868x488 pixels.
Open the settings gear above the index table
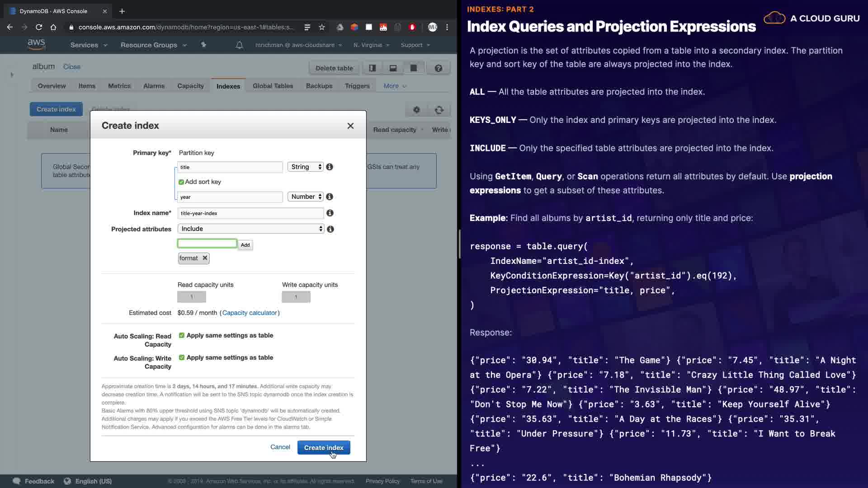(416, 110)
